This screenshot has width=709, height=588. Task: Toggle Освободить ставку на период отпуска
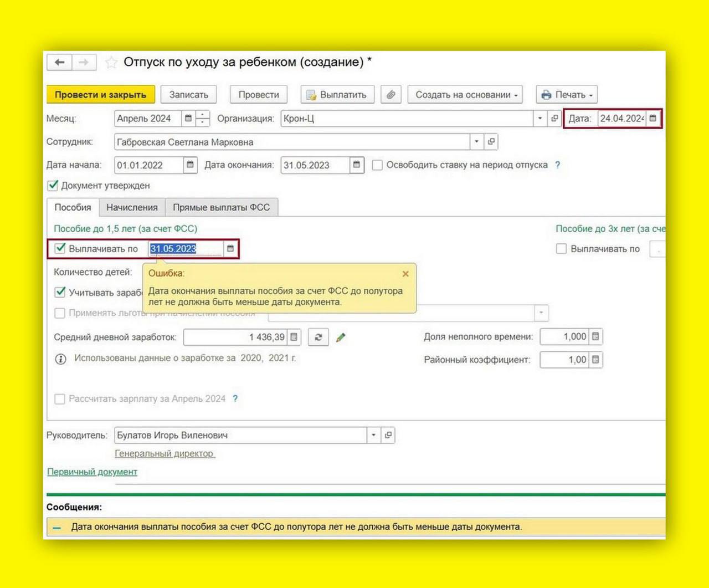[x=377, y=165]
